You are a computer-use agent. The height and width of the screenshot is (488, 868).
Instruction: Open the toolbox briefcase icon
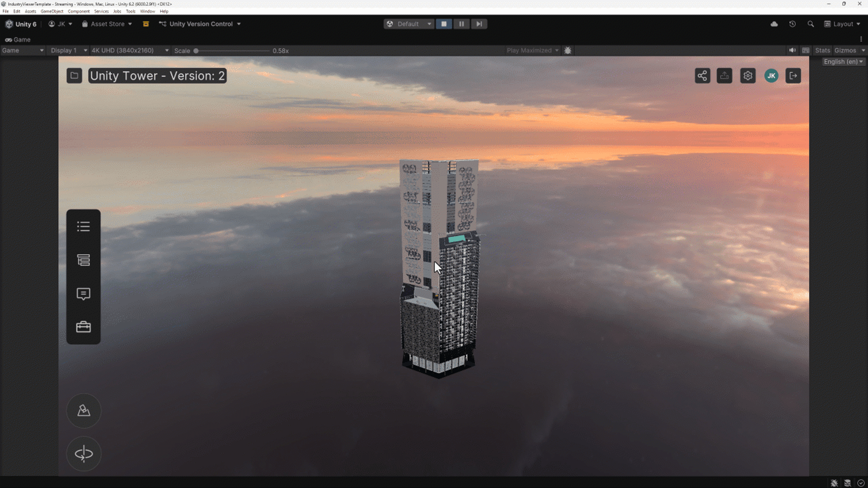[x=83, y=327]
